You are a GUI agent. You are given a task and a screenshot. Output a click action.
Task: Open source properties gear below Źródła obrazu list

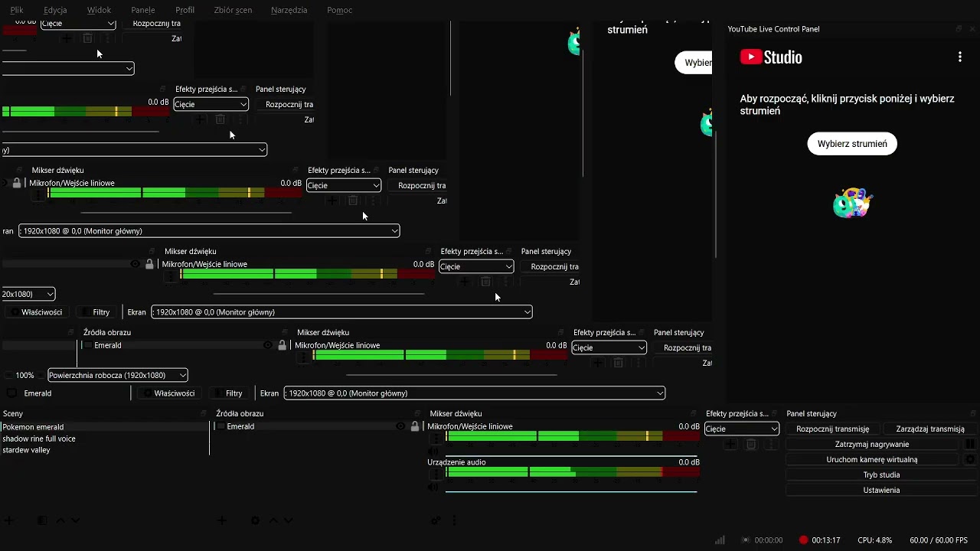256,520
